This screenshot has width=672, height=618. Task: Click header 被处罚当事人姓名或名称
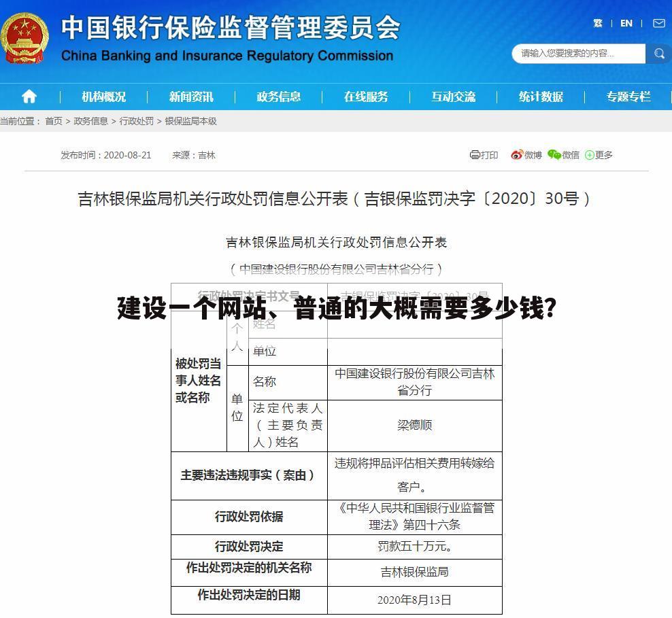coord(198,381)
